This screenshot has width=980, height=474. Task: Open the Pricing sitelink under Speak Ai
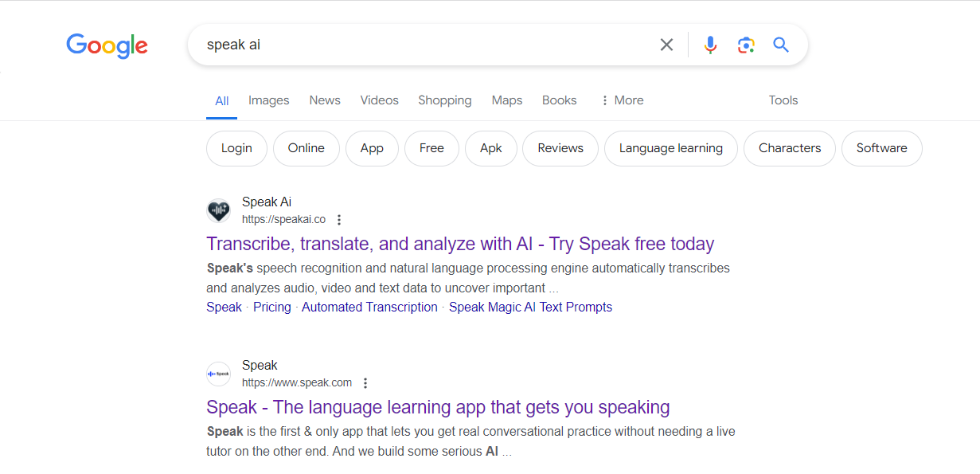(x=271, y=307)
